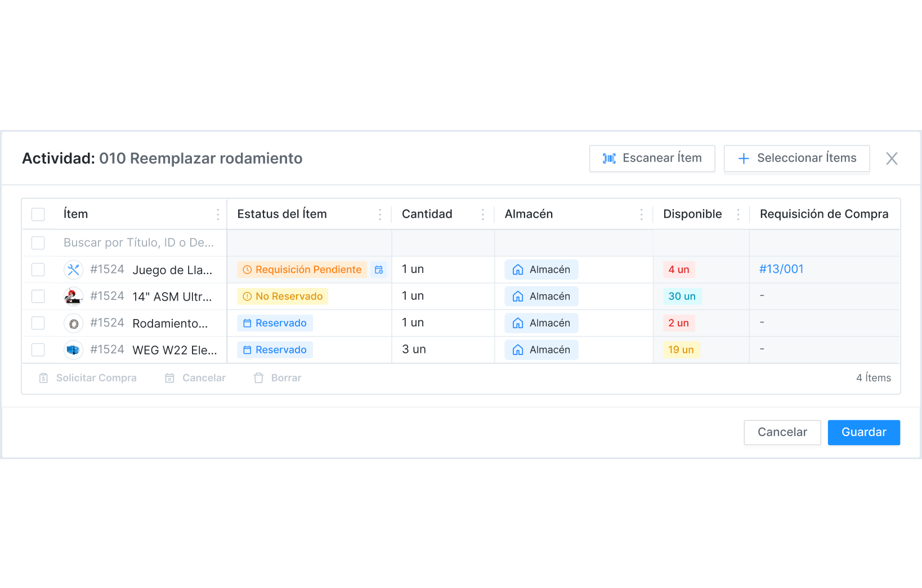Open the Ítem column options menu
Screen dimensions: 922x588
coord(218,214)
